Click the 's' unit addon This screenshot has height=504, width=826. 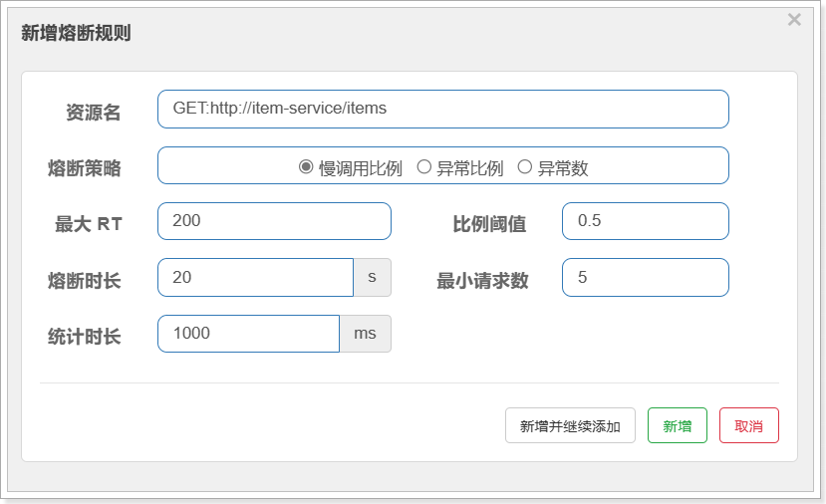pyautogui.click(x=372, y=278)
